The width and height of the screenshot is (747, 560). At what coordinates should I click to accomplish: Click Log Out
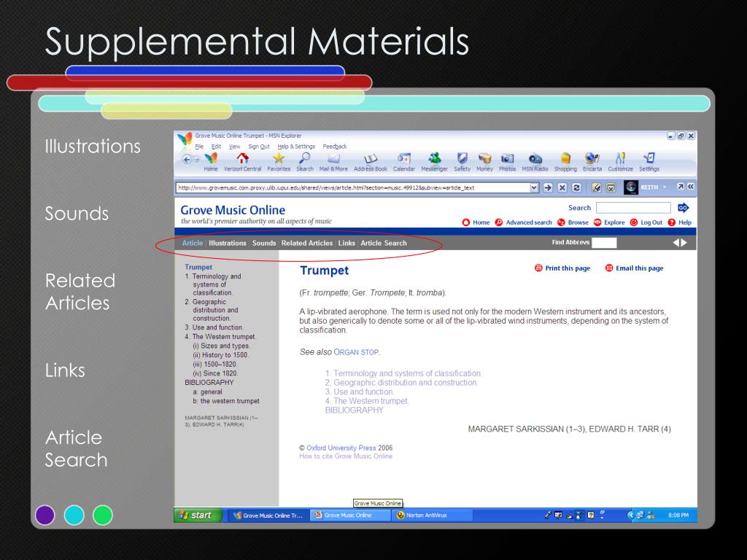646,222
